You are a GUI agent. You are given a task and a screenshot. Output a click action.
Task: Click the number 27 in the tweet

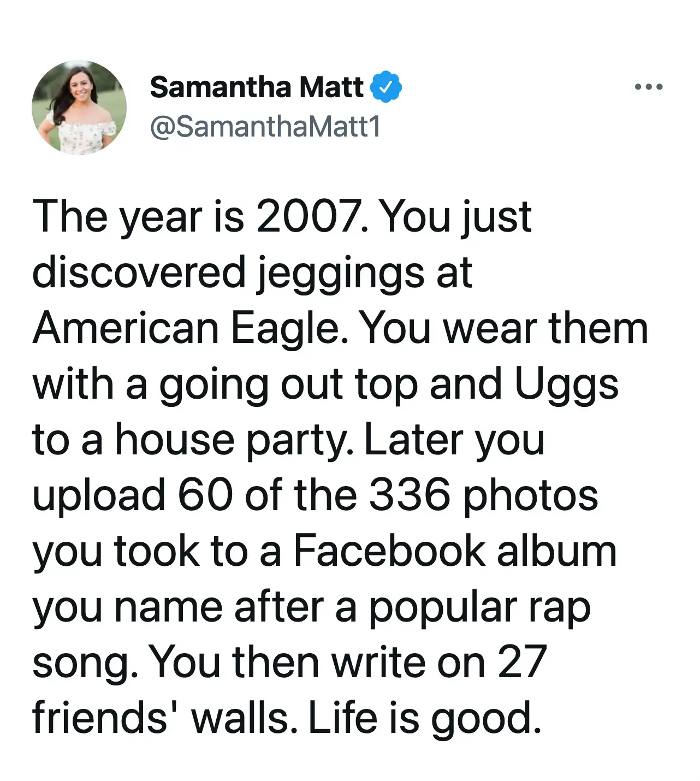pyautogui.click(x=522, y=663)
